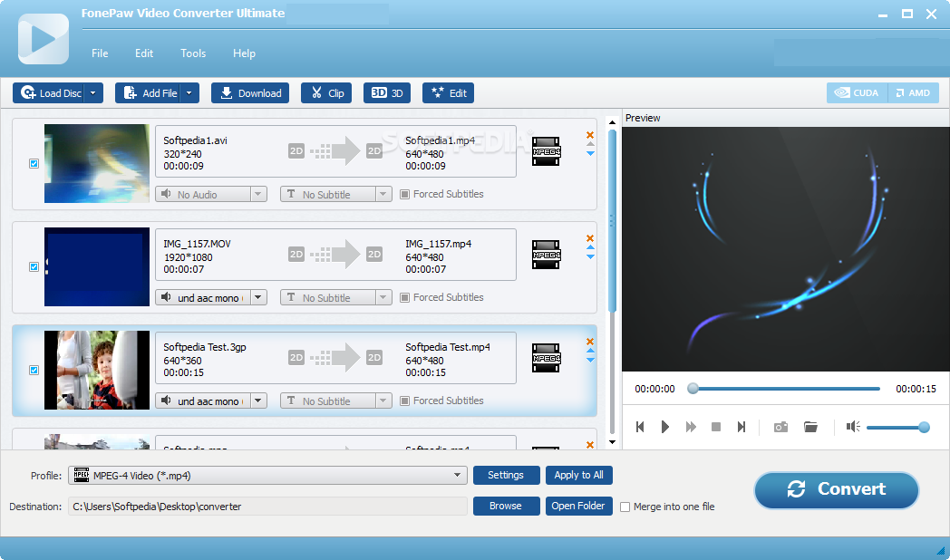Click the 2D to 2D arrow for IMG_1157.MOV

(335, 255)
